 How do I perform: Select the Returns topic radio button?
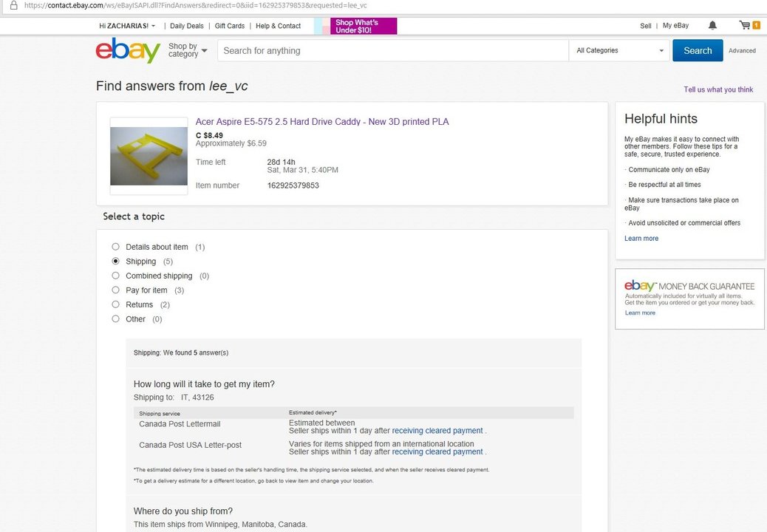(115, 304)
